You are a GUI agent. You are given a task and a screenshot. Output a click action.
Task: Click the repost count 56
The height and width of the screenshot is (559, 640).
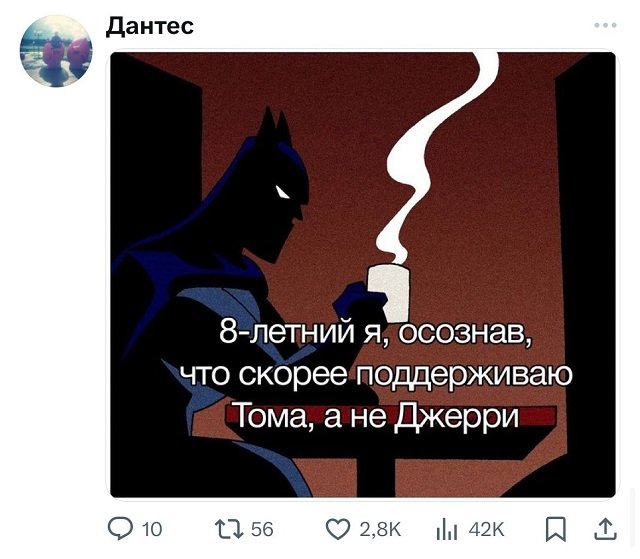pyautogui.click(x=262, y=530)
